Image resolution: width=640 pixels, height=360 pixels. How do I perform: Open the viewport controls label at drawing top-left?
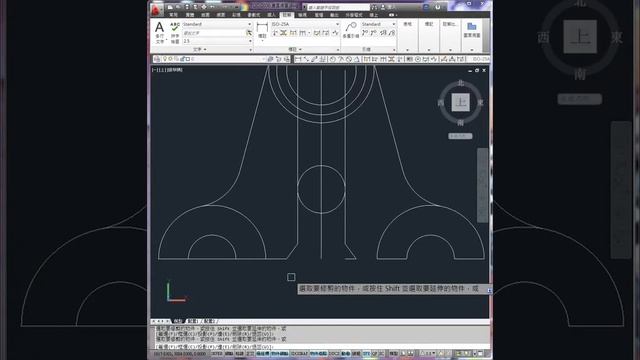point(167,70)
